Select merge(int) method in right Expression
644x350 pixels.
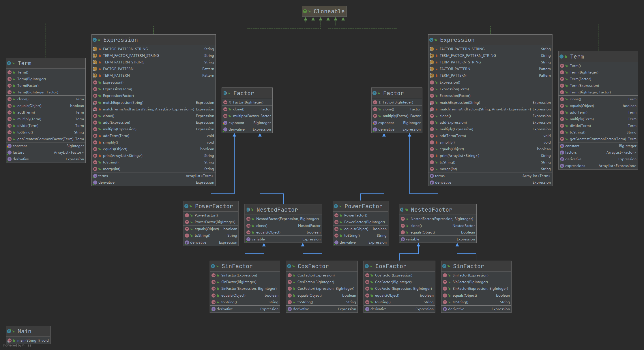(x=490, y=169)
